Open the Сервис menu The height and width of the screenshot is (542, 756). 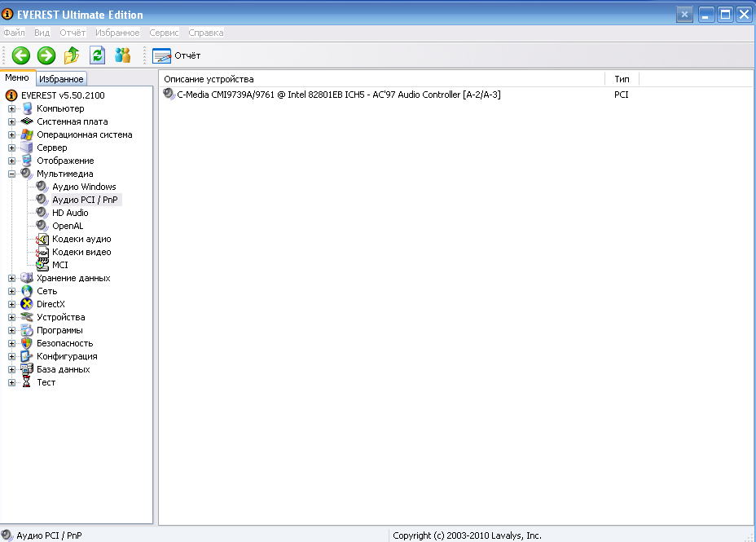point(164,33)
